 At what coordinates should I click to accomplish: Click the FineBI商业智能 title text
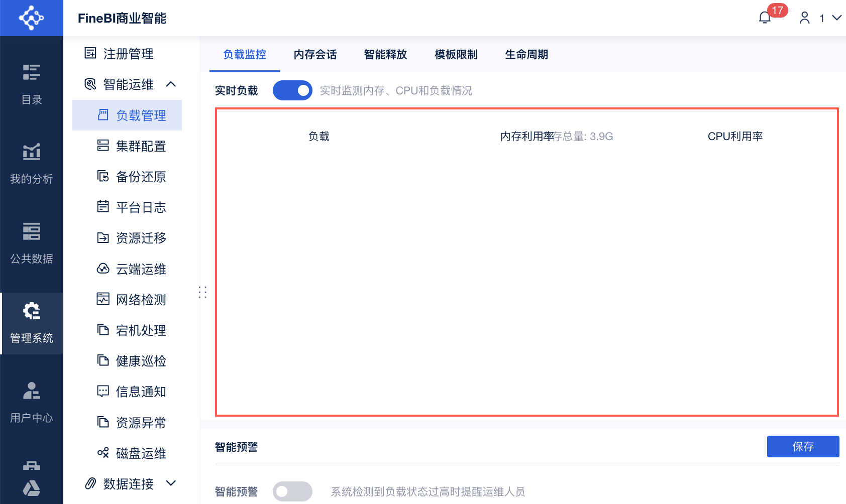122,18
